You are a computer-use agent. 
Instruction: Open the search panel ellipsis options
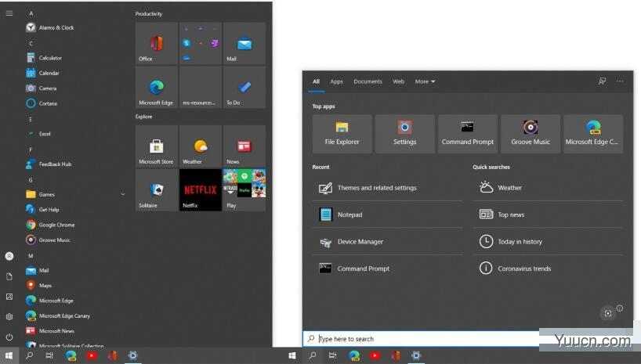point(620,81)
